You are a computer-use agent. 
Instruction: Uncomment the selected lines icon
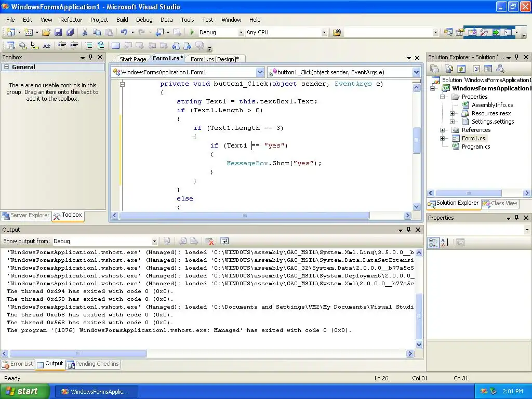(101, 46)
